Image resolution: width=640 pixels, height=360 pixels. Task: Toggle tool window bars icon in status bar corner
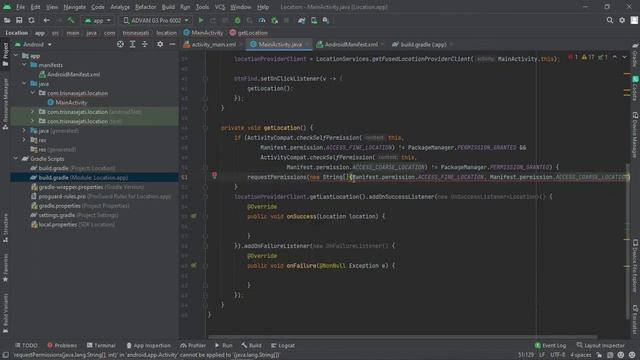click(x=5, y=355)
